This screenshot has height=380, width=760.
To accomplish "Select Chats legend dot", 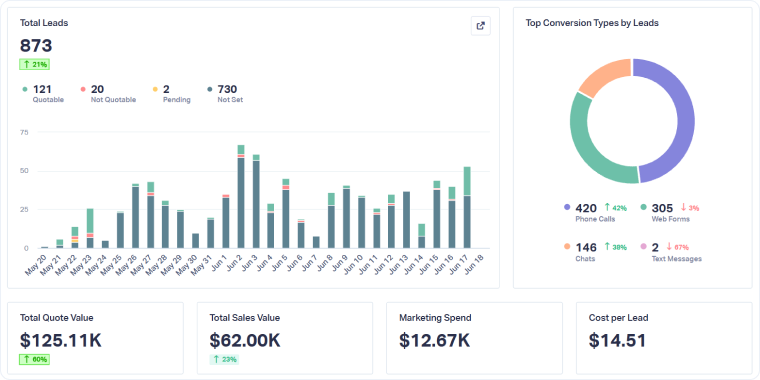I will tap(567, 247).
